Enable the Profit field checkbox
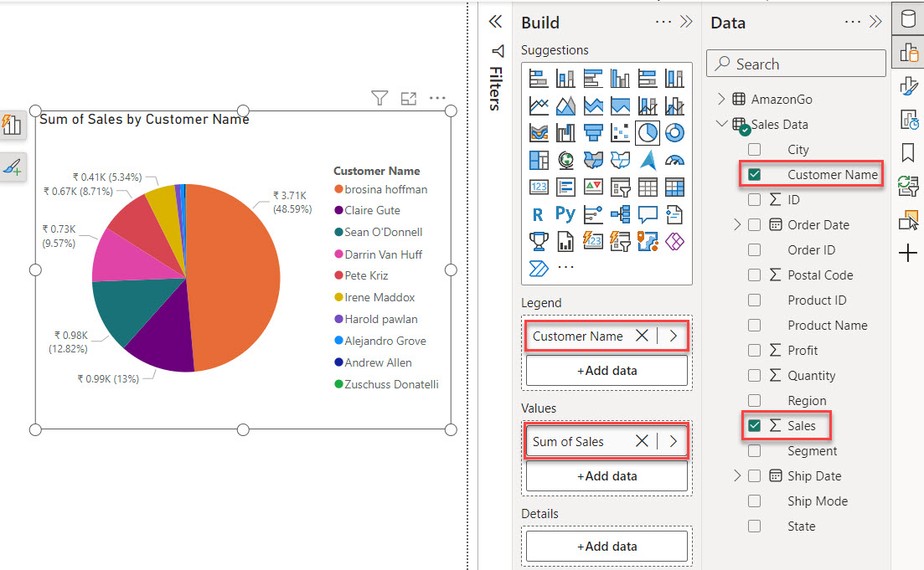The width and height of the screenshot is (924, 570). tap(755, 350)
